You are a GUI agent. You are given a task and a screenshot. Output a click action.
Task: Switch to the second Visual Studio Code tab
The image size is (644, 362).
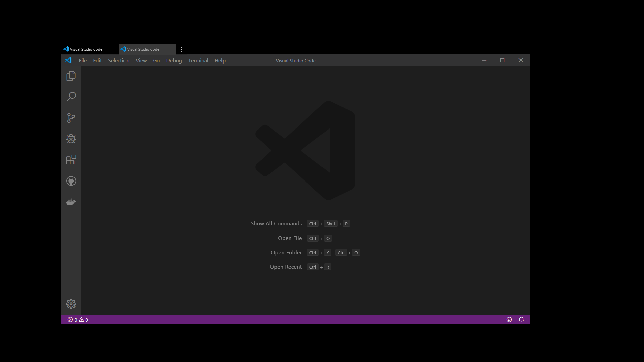pyautogui.click(x=147, y=49)
